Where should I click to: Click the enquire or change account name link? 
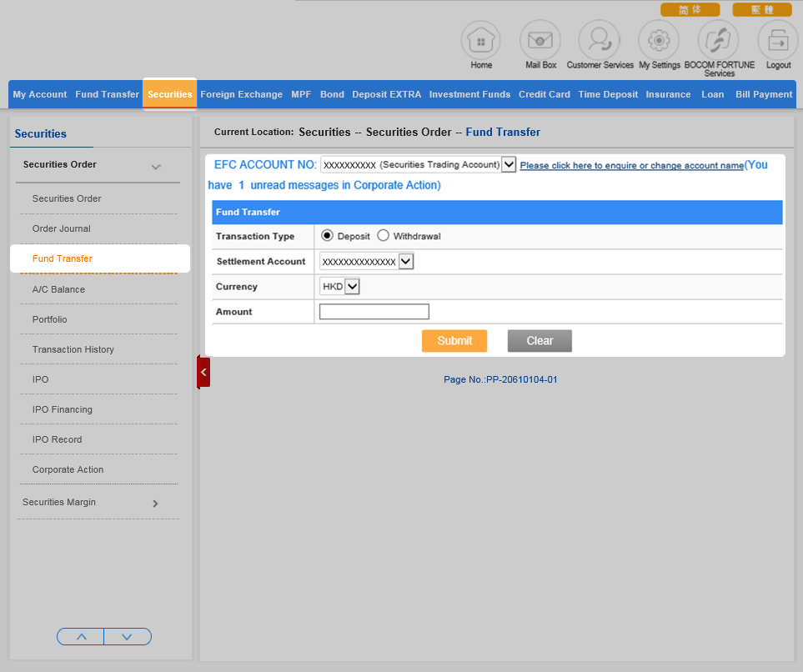coord(631,166)
